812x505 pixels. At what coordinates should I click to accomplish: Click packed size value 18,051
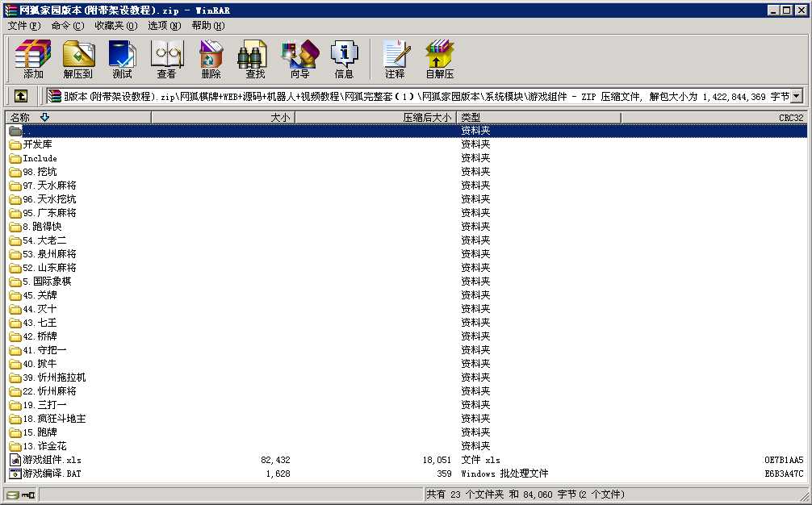(x=437, y=460)
